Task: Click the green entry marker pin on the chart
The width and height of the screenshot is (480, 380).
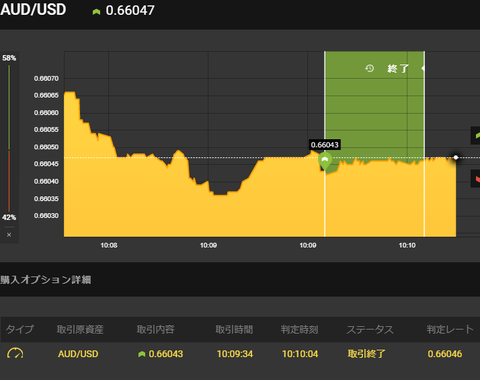Action: [x=325, y=161]
